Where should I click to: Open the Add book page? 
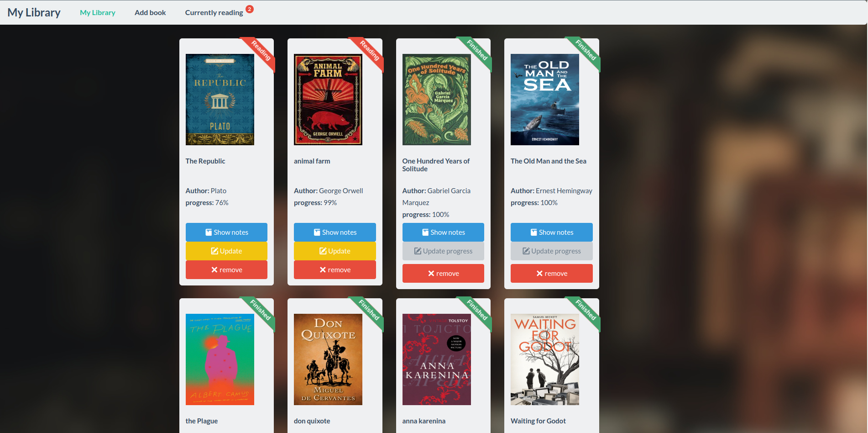tap(150, 12)
